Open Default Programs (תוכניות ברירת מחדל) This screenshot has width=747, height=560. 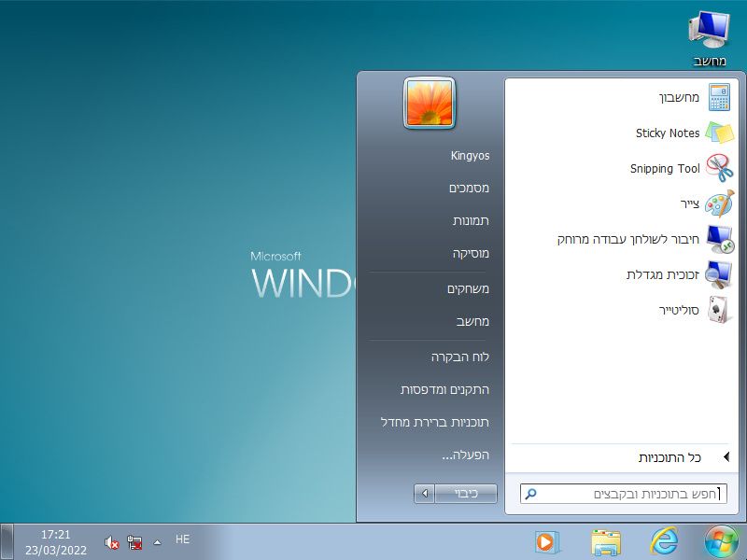tap(435, 423)
